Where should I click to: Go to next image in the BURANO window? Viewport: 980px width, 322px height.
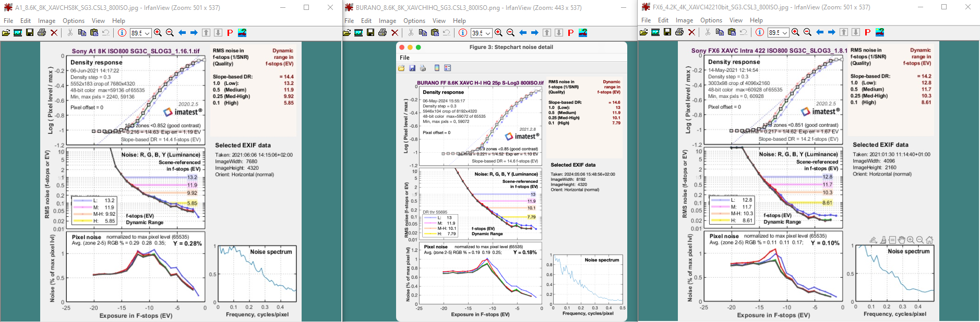[534, 33]
